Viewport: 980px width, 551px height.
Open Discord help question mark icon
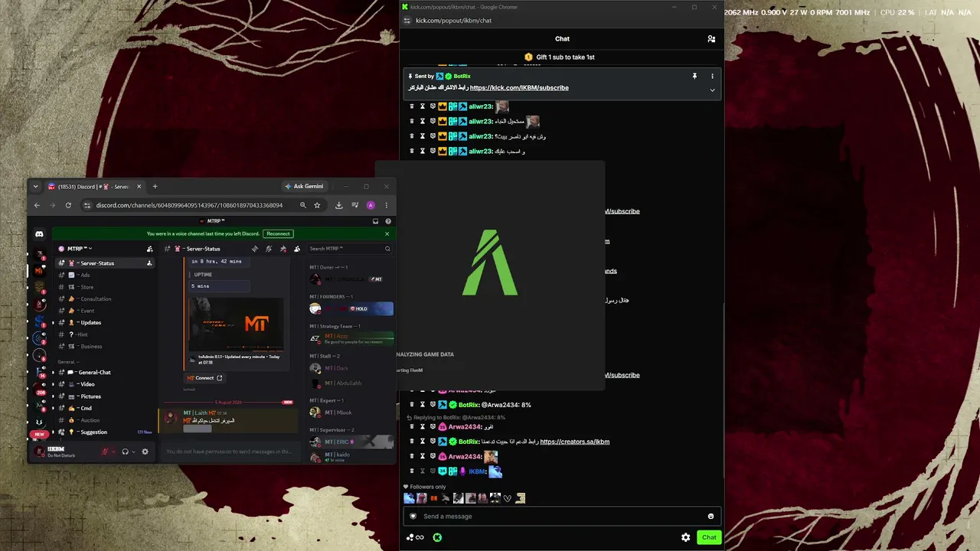388,221
